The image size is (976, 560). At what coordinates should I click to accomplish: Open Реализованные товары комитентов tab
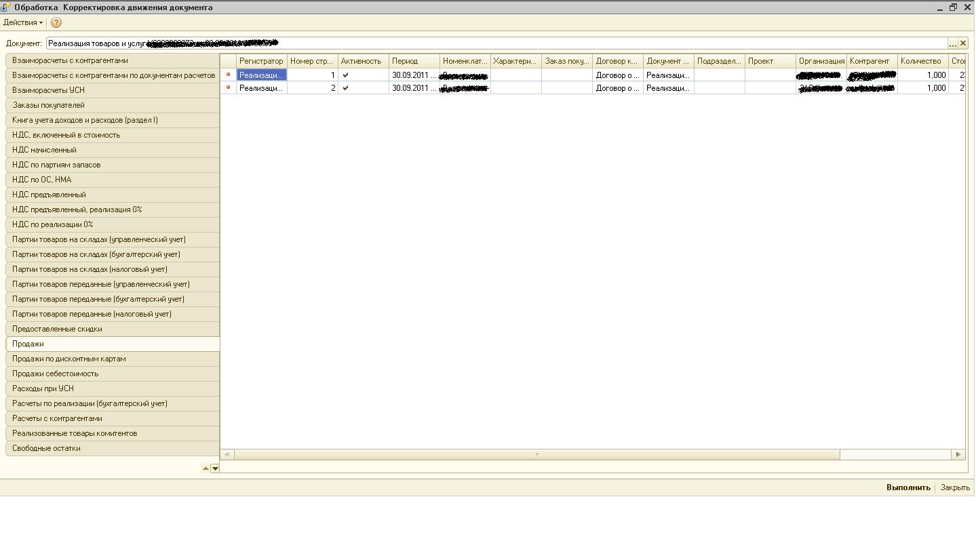(x=112, y=433)
